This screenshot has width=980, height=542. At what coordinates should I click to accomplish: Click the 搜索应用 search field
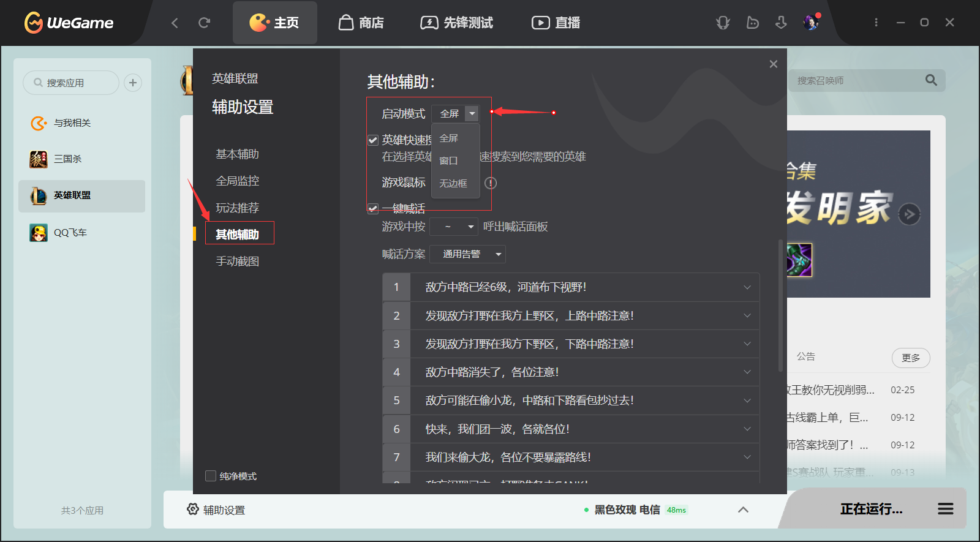tap(71, 83)
